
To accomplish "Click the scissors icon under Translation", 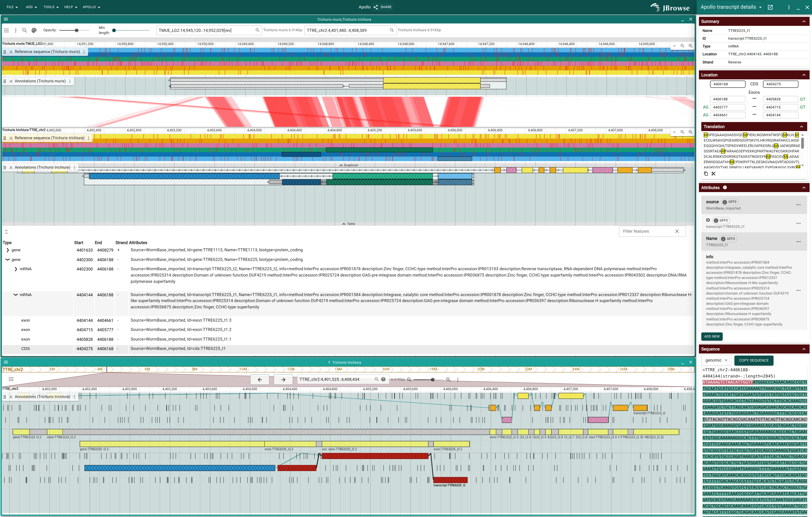I will click(x=714, y=174).
